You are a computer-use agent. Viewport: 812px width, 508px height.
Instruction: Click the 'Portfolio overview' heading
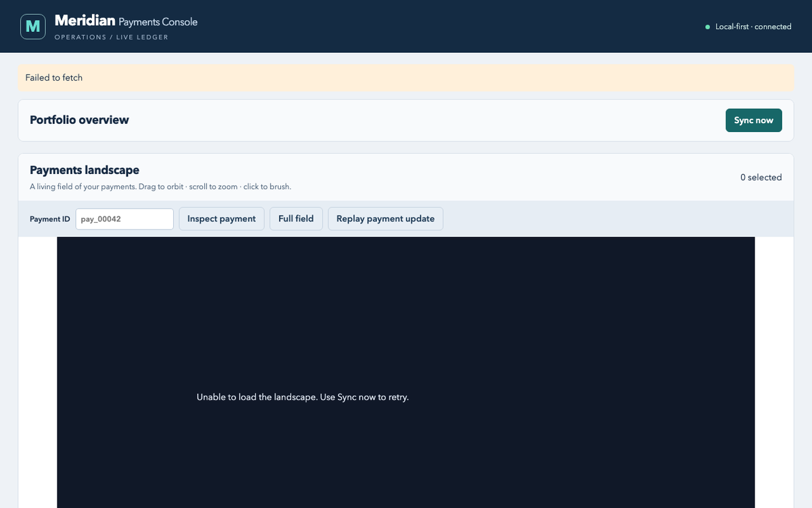pos(79,120)
